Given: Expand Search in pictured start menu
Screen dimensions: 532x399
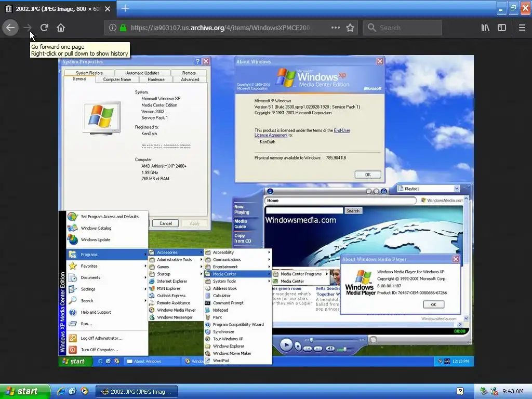Looking at the screenshot, I should coord(107,301).
